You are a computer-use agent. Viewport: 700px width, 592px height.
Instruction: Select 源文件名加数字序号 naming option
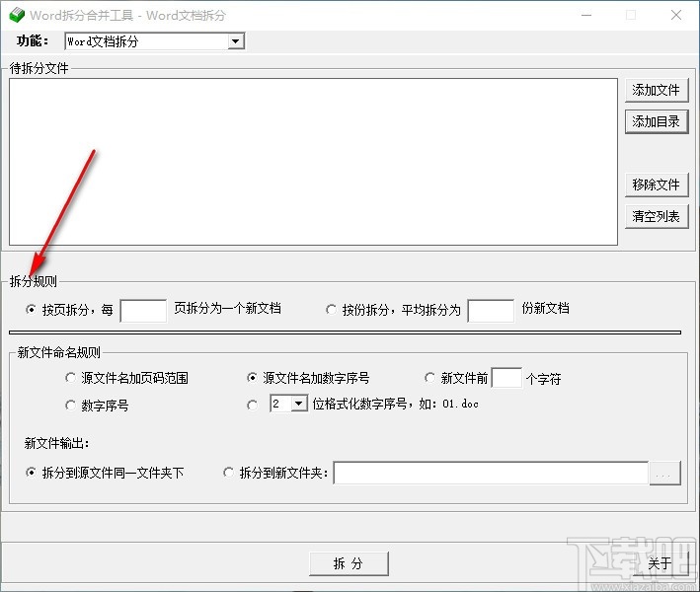252,378
